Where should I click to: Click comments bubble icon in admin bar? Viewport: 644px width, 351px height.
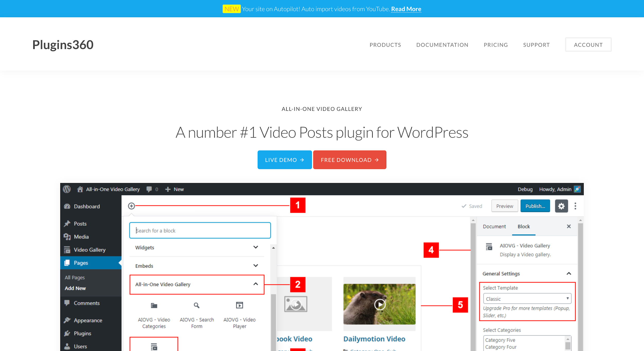pos(149,189)
